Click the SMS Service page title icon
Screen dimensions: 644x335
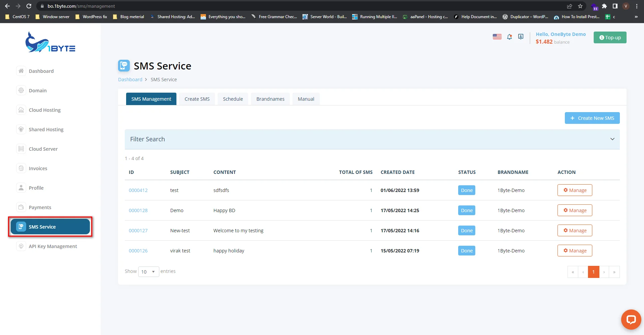point(124,65)
